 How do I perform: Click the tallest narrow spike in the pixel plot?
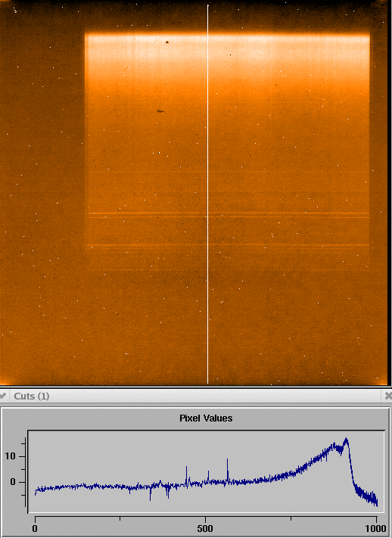[227, 461]
